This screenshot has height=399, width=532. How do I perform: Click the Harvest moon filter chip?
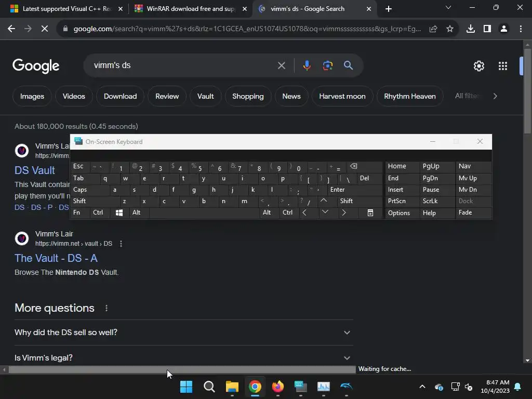(x=342, y=96)
